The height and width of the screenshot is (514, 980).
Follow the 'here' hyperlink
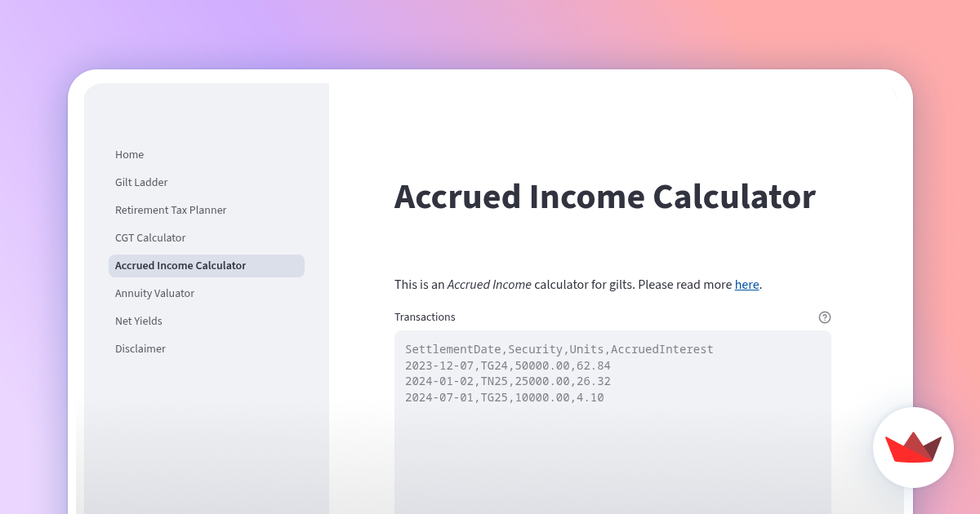(746, 284)
